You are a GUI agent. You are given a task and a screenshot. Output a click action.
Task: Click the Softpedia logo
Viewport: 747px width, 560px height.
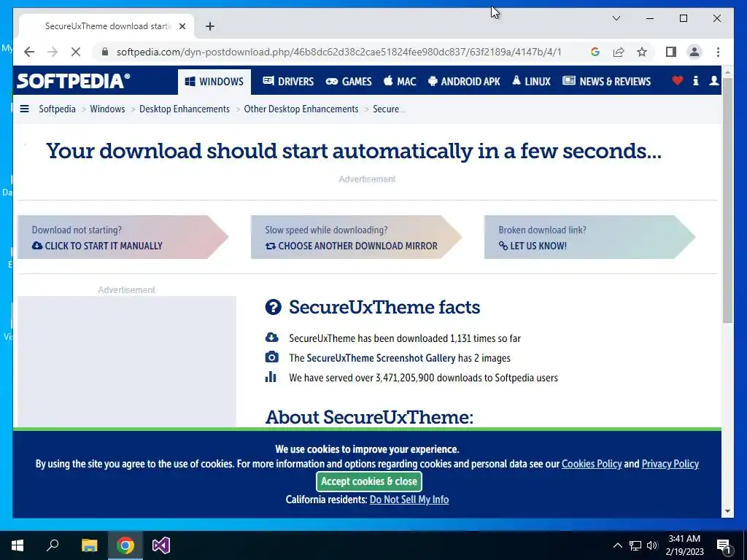tap(73, 80)
